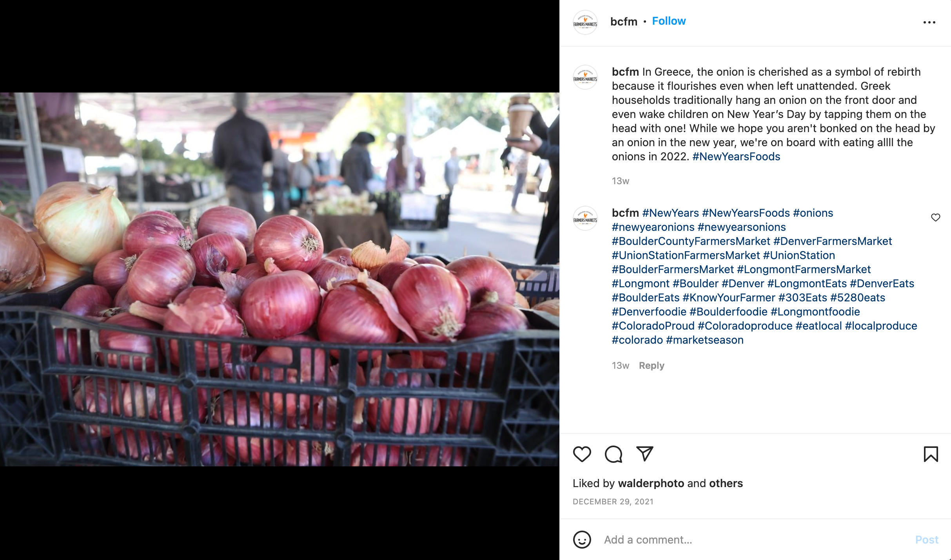This screenshot has width=951, height=560.
Task: Open #BoulderCountyFarmersMarket hashtag
Action: pos(691,241)
